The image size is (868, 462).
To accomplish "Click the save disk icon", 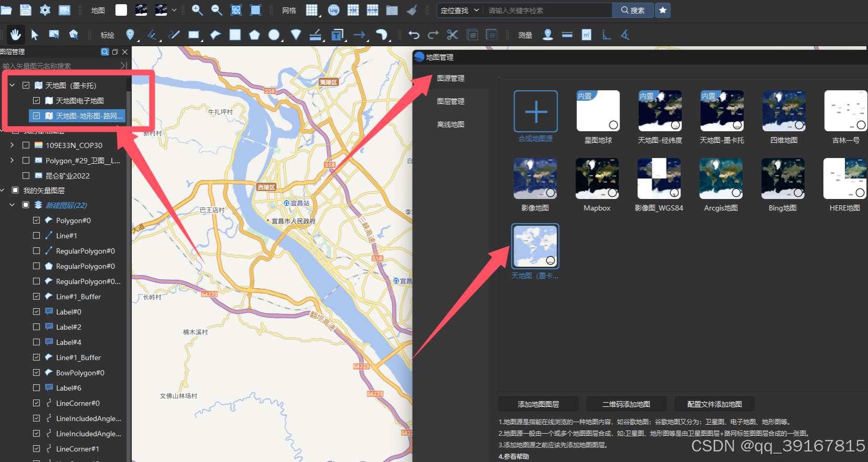I will [26, 10].
